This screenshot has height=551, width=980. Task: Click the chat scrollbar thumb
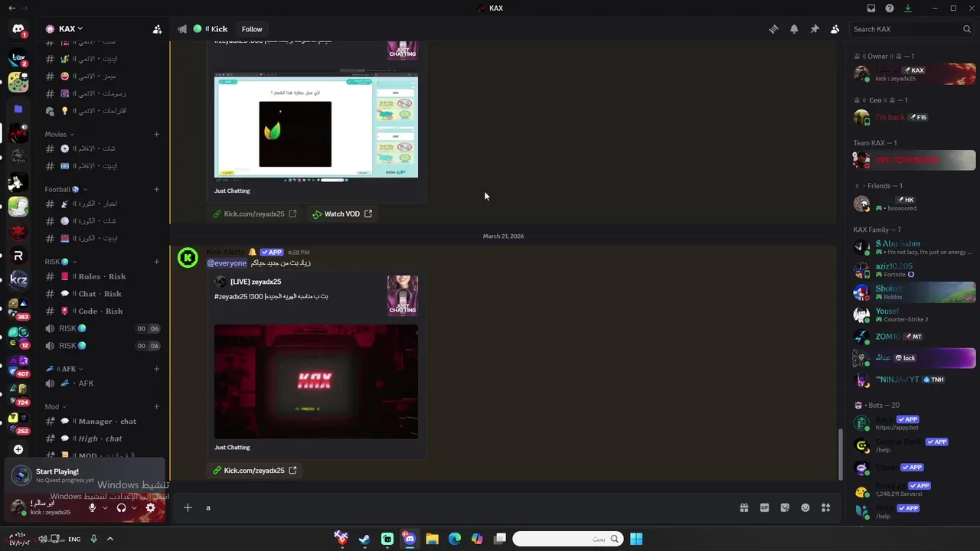coord(840,453)
